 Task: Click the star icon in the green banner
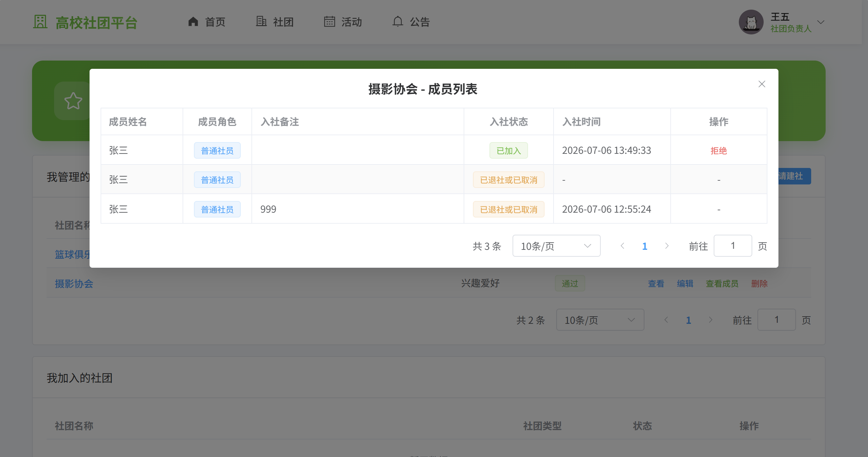click(73, 101)
